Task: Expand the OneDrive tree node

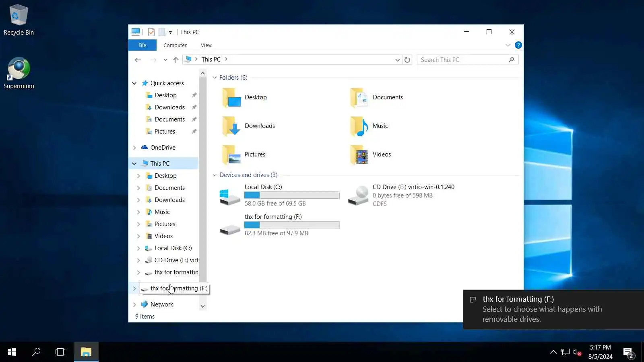Action: click(x=134, y=148)
